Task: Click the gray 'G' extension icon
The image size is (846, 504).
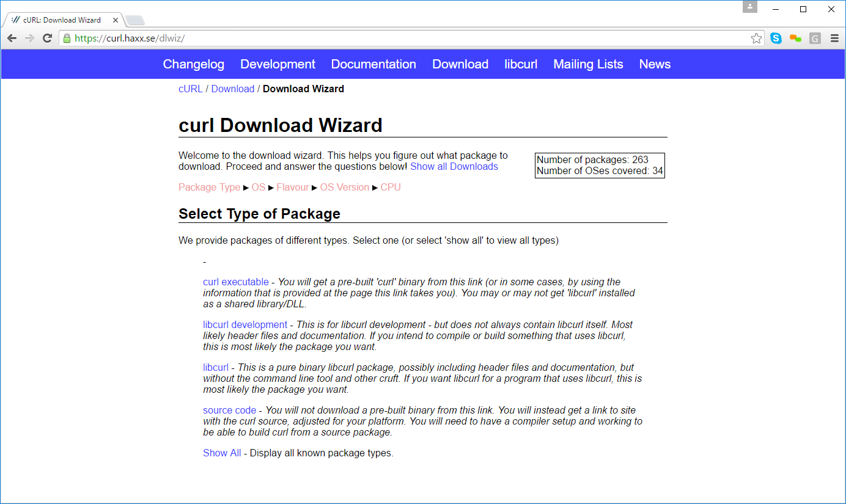Action: pyautogui.click(x=815, y=38)
